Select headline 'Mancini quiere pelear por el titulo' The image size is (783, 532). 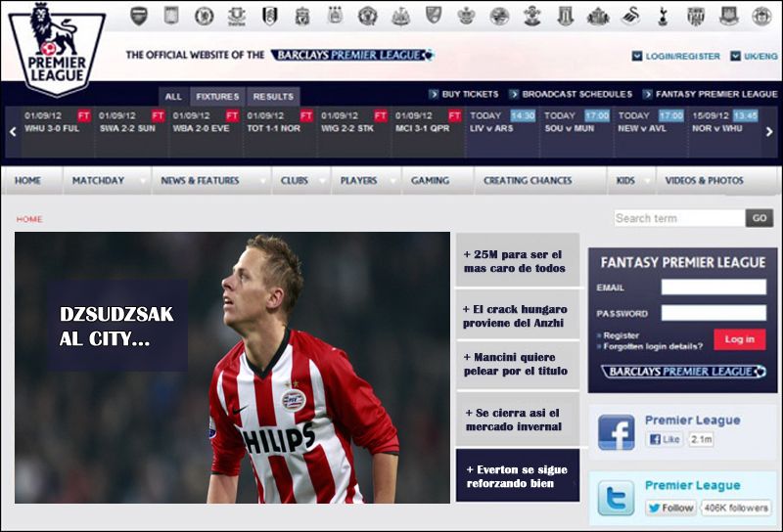click(x=518, y=365)
